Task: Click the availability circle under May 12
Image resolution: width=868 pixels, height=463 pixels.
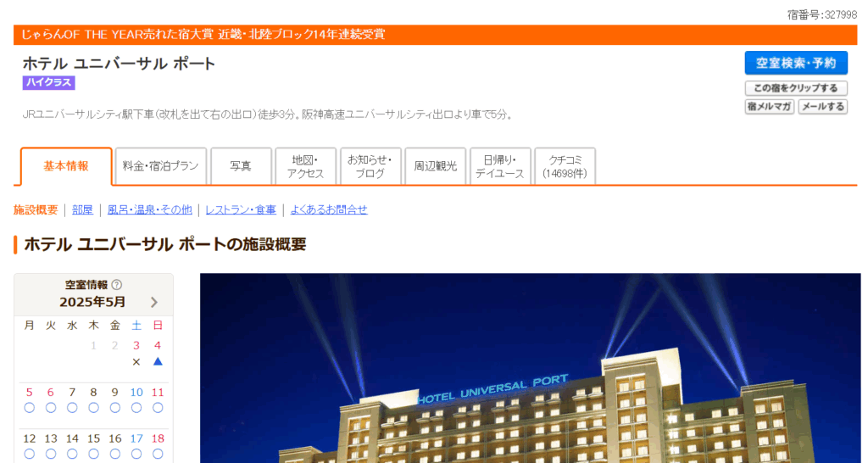Action: click(x=30, y=455)
